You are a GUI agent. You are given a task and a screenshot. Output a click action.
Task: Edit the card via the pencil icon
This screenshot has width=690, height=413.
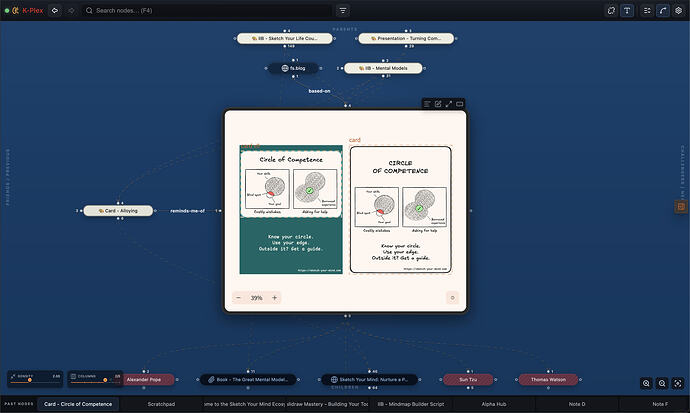tap(438, 104)
